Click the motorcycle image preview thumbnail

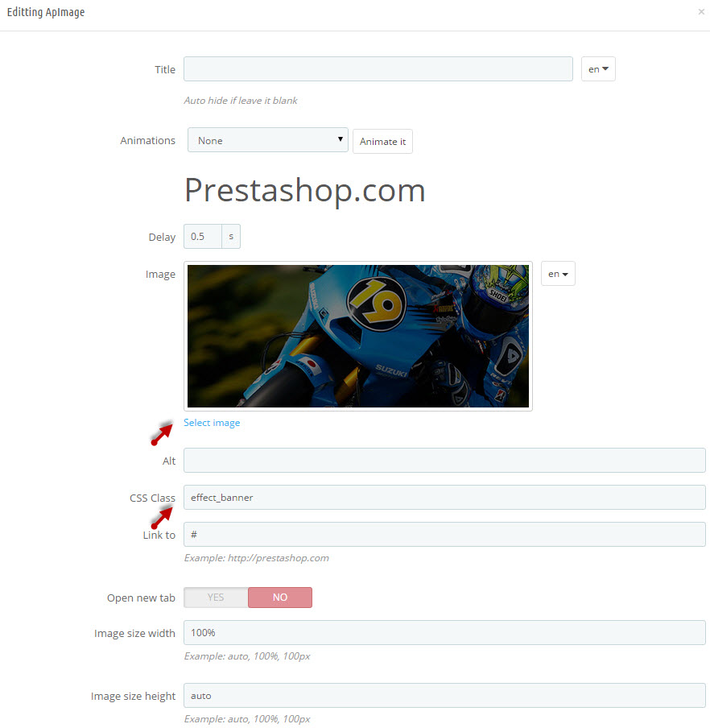click(357, 336)
